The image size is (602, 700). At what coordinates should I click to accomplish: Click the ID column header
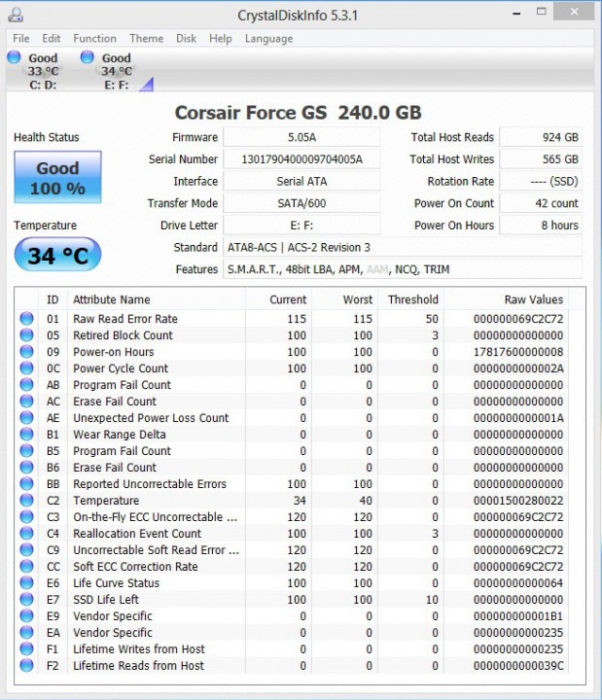[x=53, y=299]
